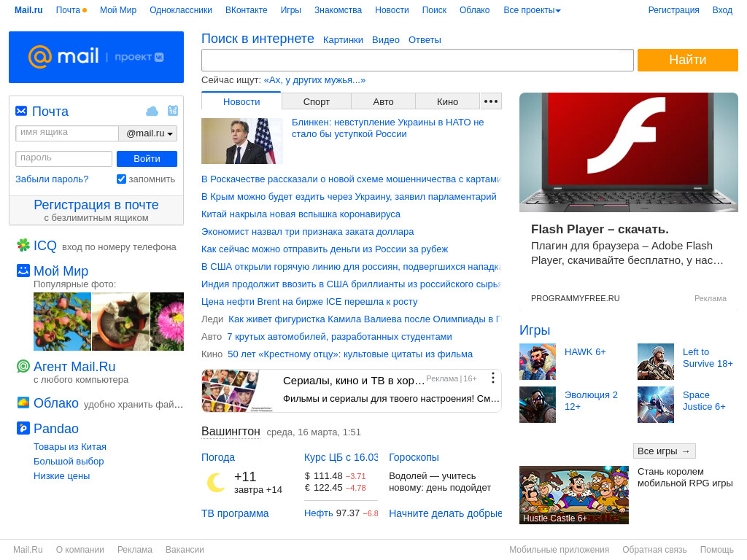747x560 pixels.
Task: Click the internet search input field
Action: (x=417, y=60)
